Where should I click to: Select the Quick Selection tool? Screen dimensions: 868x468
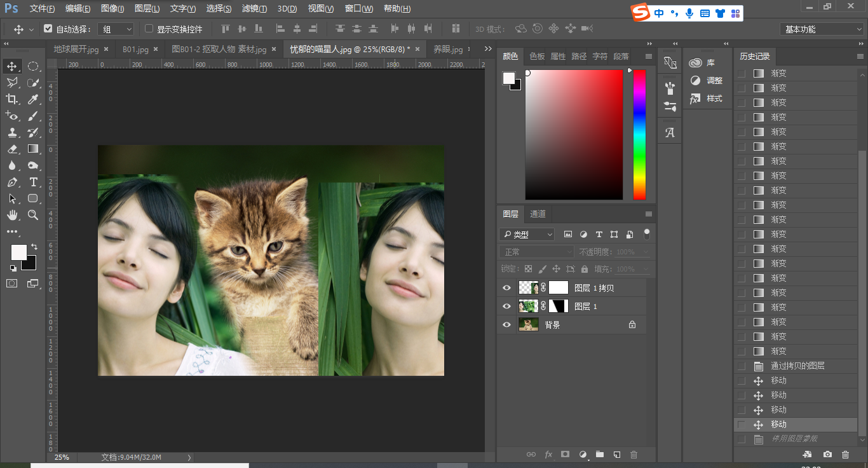click(x=33, y=83)
